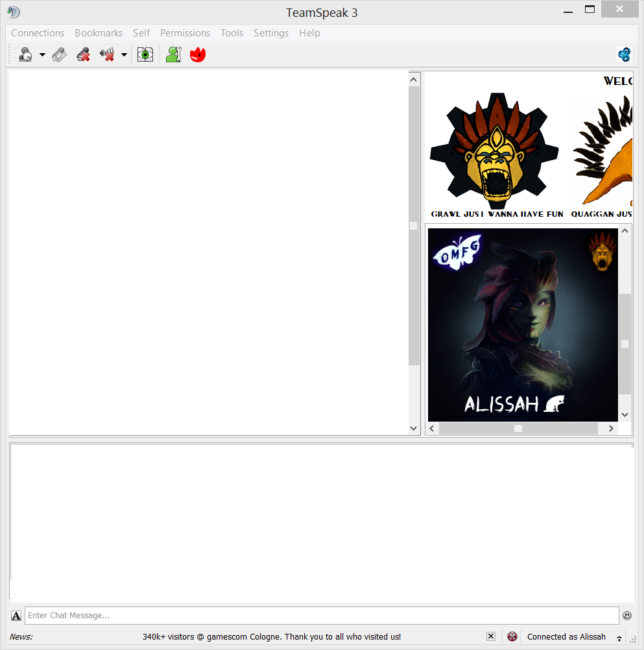
Task: Open the Connections menu
Action: [x=38, y=33]
